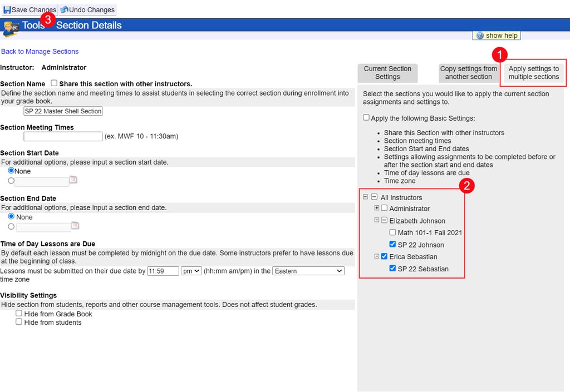Check the Hide from students option
Viewport: 570px width, 392px height.
click(19, 322)
